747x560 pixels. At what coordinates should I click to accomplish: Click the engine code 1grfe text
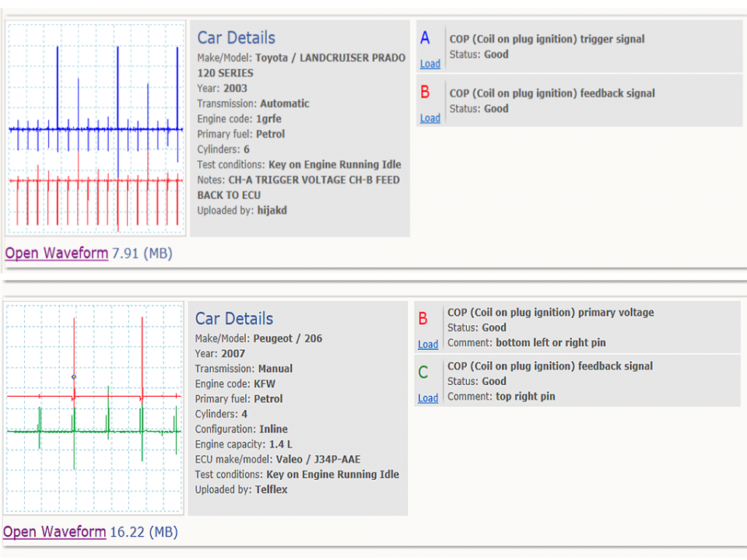click(268, 119)
